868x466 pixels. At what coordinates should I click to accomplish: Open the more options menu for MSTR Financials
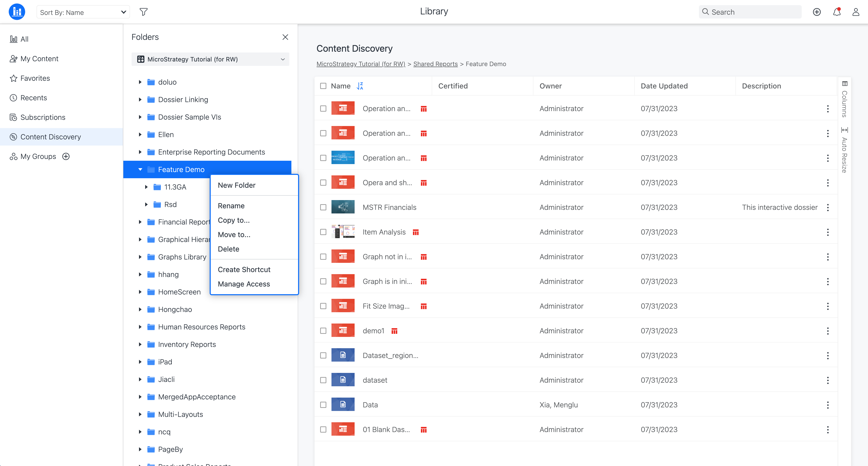(x=828, y=207)
